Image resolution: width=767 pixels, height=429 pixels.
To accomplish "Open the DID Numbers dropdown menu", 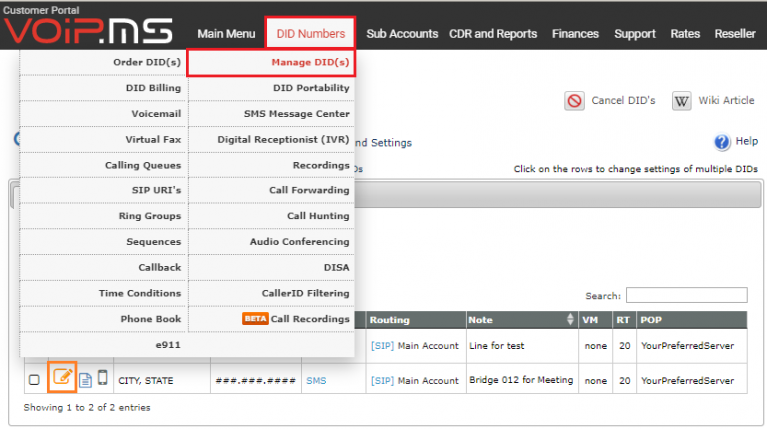I will [311, 33].
